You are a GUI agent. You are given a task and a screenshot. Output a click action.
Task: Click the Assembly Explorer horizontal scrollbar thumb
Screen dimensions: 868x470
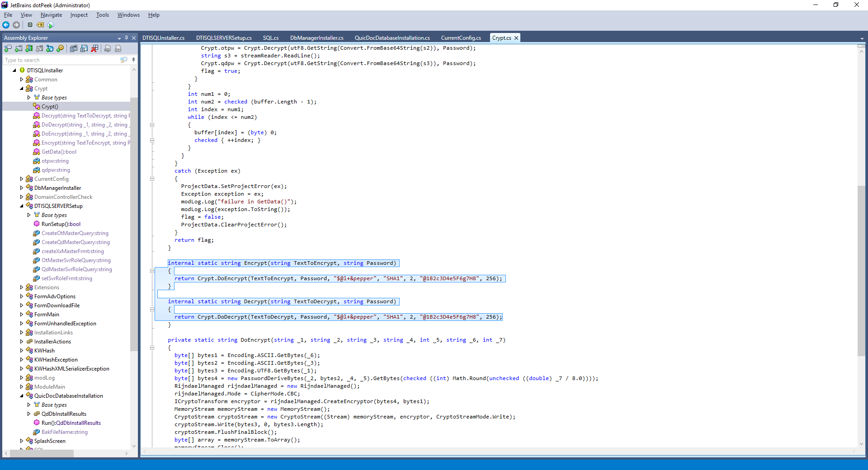tap(42, 453)
